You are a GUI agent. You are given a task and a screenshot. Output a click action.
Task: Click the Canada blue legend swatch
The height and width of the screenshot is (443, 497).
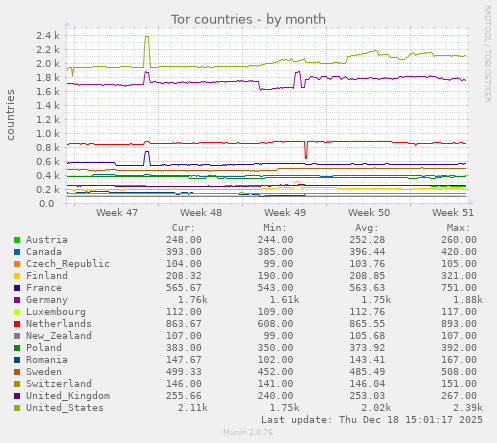[17, 252]
